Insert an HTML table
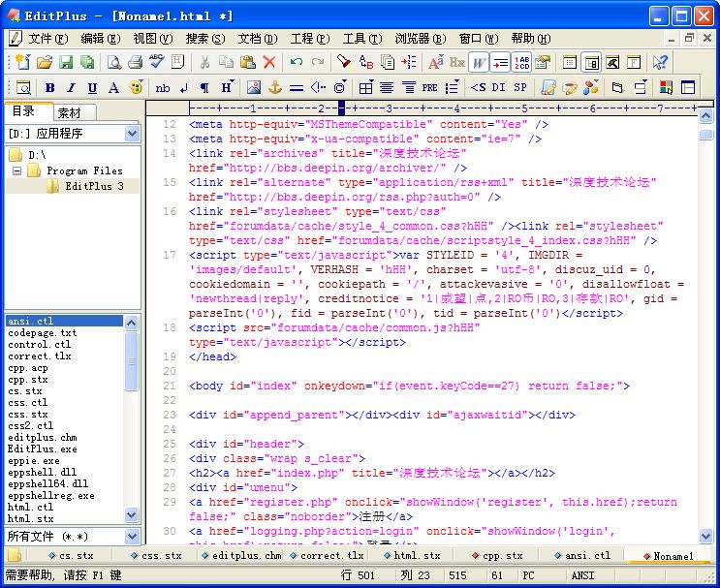The image size is (720, 588). point(366,87)
